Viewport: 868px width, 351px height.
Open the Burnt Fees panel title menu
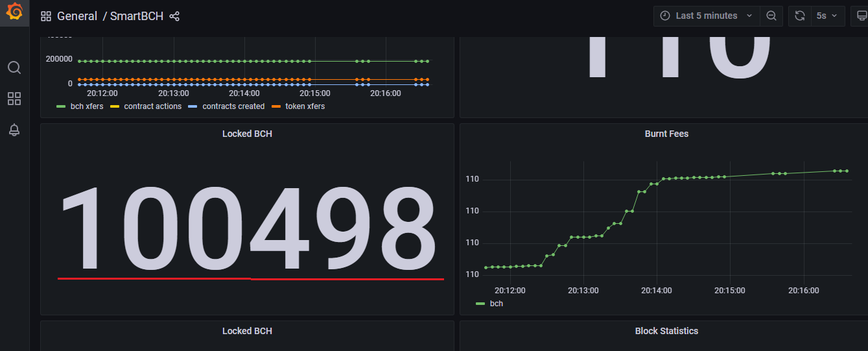coord(666,134)
